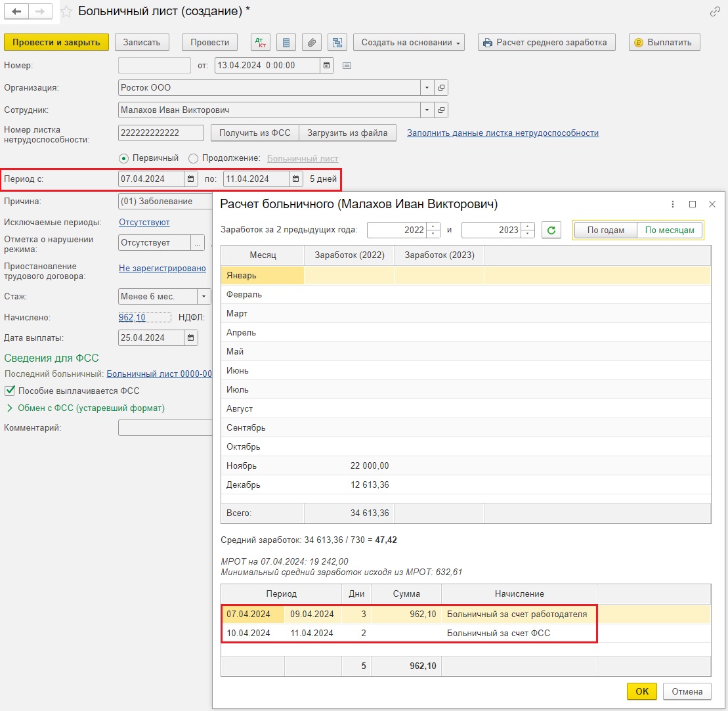
Task: Click Номер листка нетрудоспособности input field
Action: 161,133
